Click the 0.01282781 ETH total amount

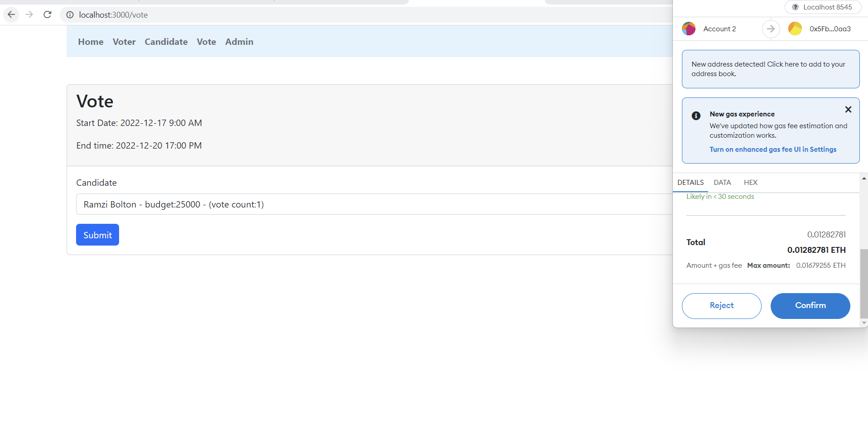[816, 250]
